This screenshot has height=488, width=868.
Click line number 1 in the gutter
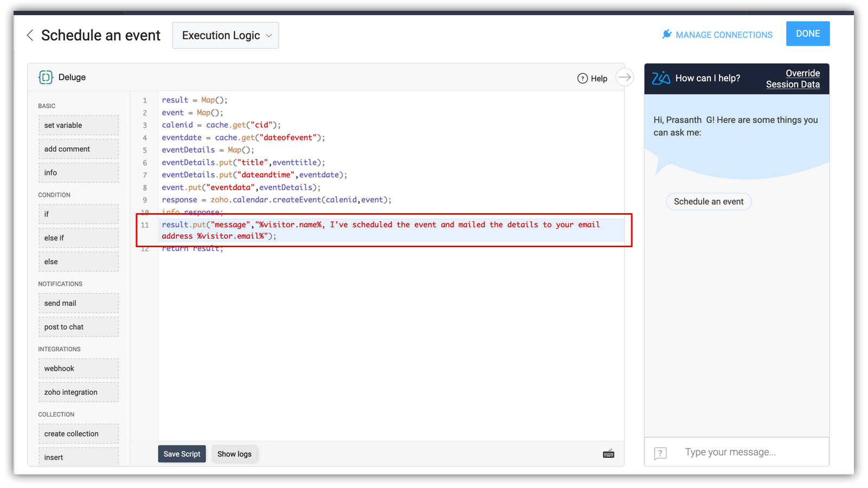click(145, 100)
